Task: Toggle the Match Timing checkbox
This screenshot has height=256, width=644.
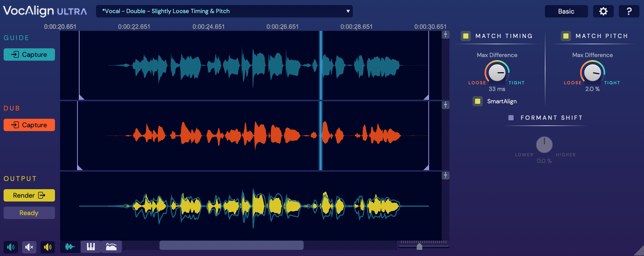Action: point(466,36)
